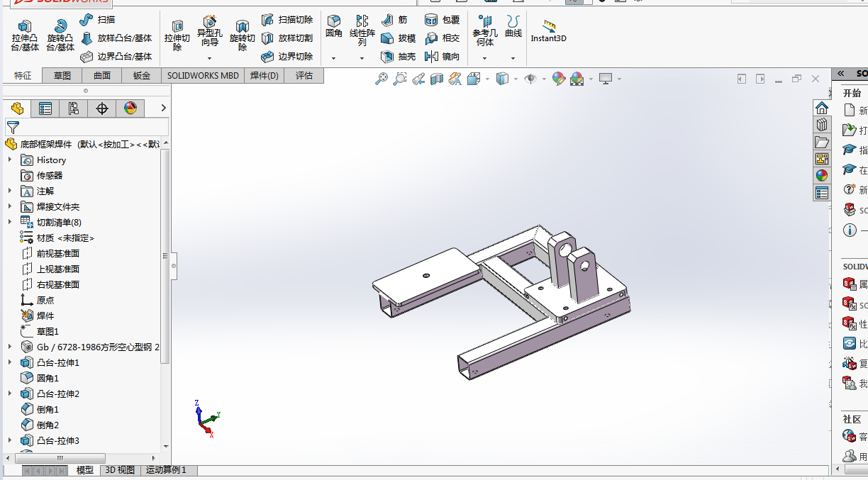Choose the 抽壳 shell tool
The height and width of the screenshot is (480, 868).
point(399,57)
